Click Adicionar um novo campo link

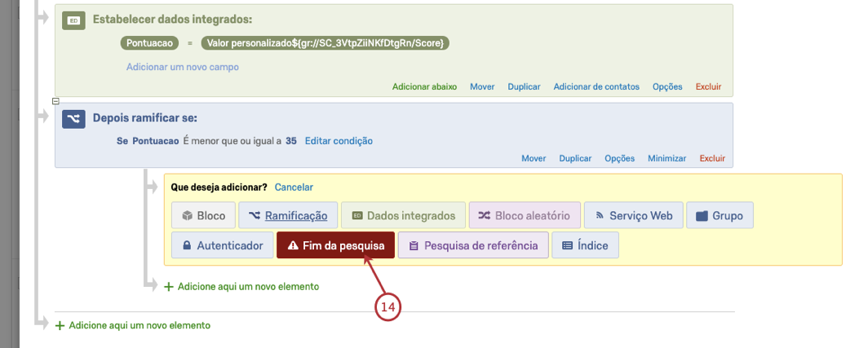click(183, 67)
